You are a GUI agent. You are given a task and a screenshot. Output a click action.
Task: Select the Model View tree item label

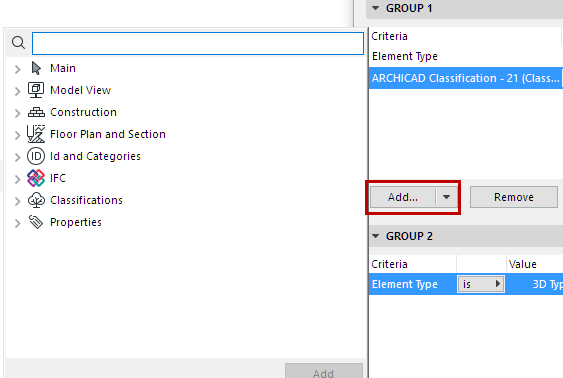[x=80, y=90]
